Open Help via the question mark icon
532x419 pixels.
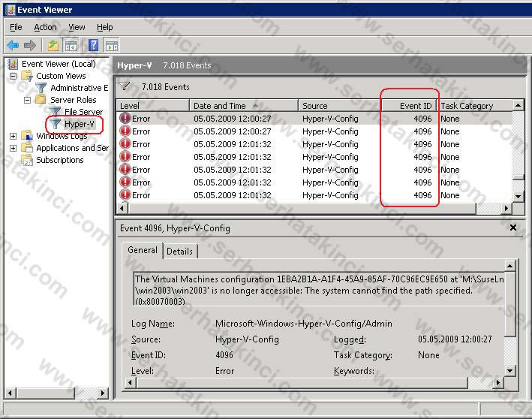tap(93, 45)
